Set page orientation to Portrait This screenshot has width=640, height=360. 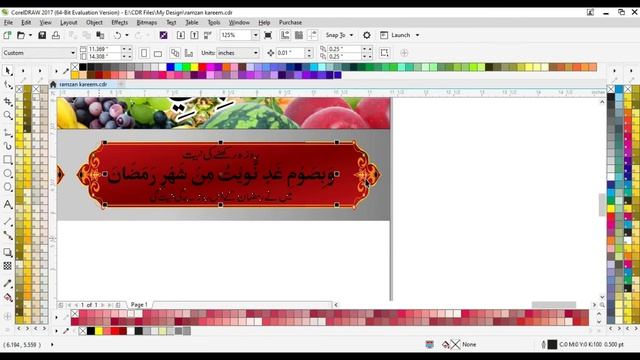144,53
